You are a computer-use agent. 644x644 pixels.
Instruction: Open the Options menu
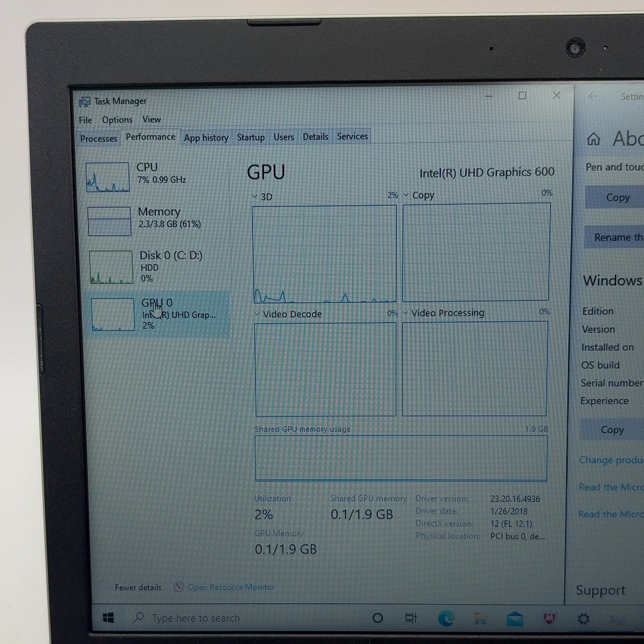(117, 120)
